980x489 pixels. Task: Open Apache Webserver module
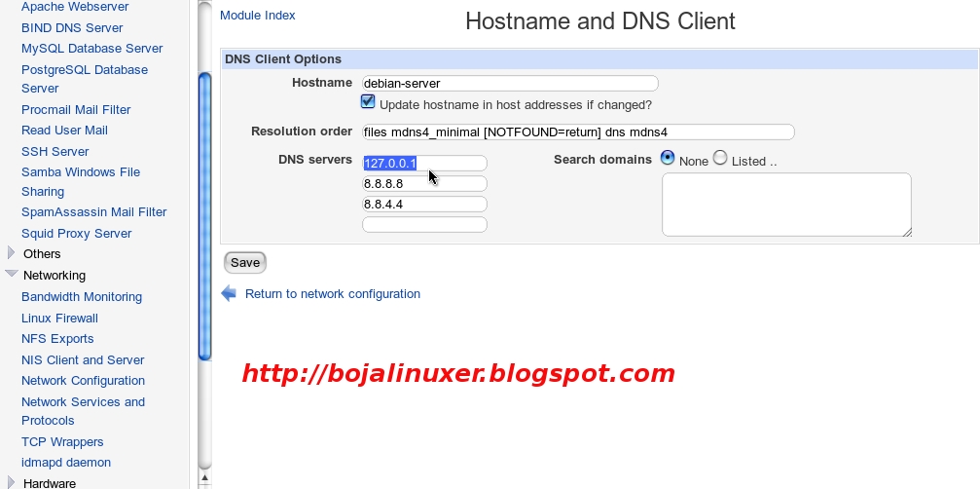point(75,7)
